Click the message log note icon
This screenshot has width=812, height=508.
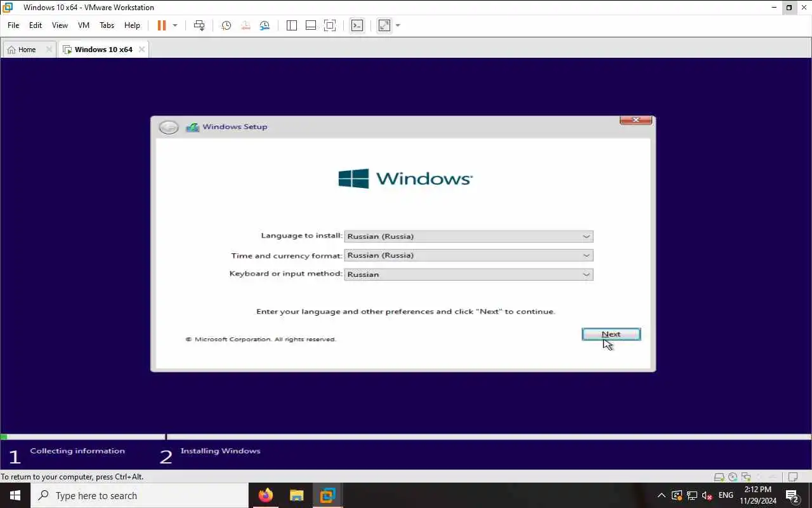point(792,477)
